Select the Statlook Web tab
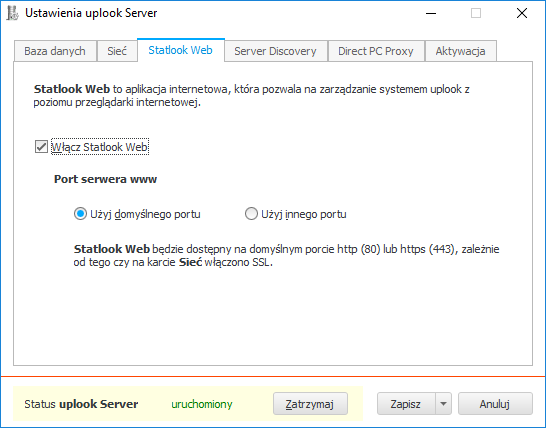This screenshot has width=546, height=428. click(x=181, y=50)
